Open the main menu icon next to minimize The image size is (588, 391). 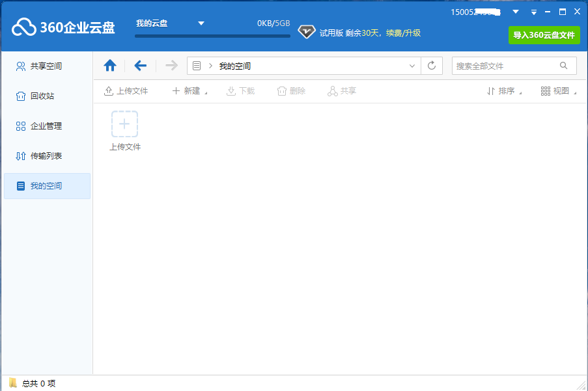pyautogui.click(x=533, y=12)
